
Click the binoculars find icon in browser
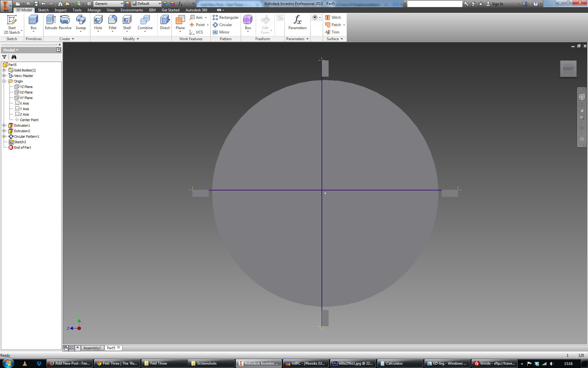coord(14,57)
